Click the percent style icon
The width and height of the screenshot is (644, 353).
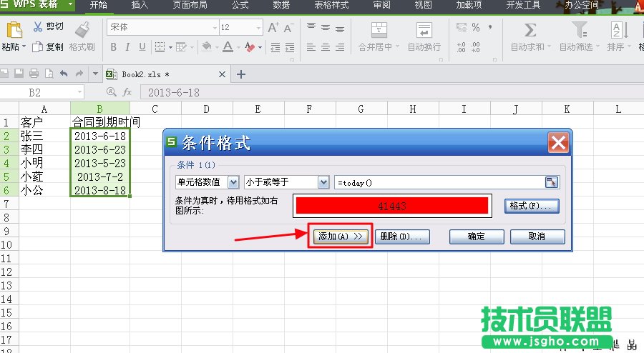(476, 27)
